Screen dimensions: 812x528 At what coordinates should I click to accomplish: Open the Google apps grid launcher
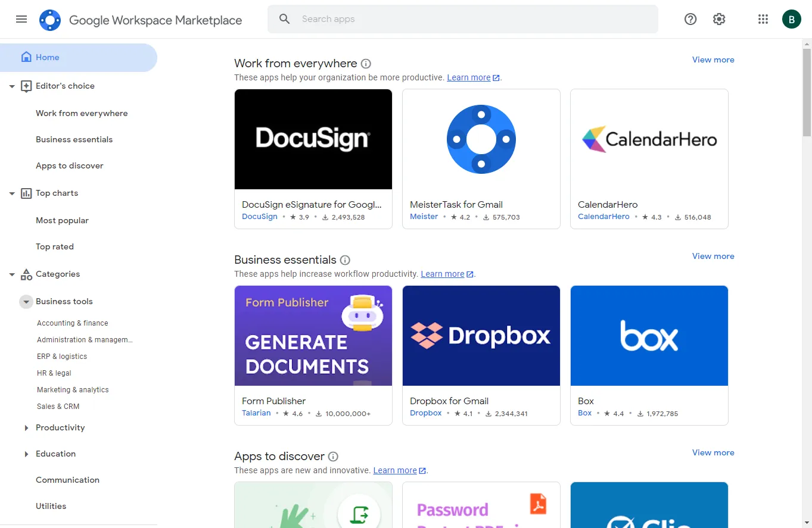[x=763, y=19]
